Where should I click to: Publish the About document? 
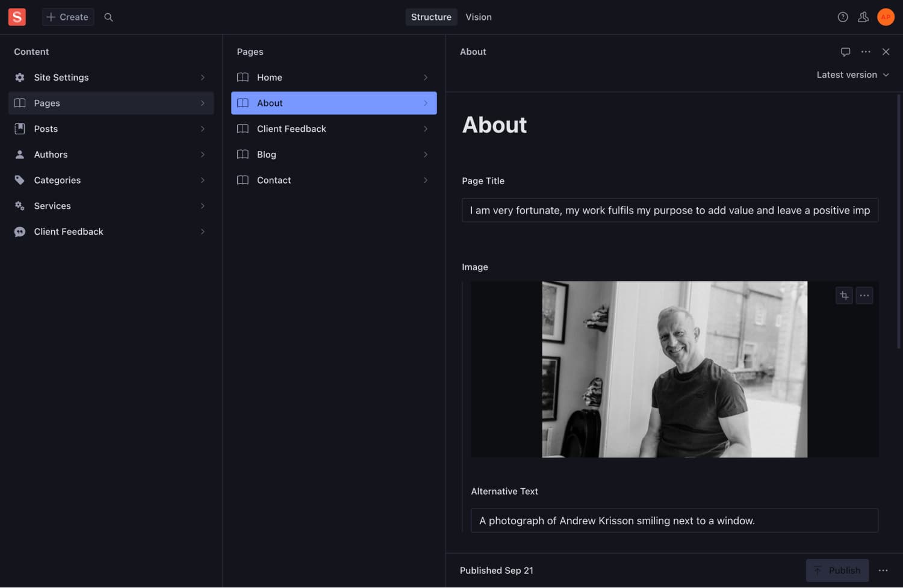coord(837,570)
